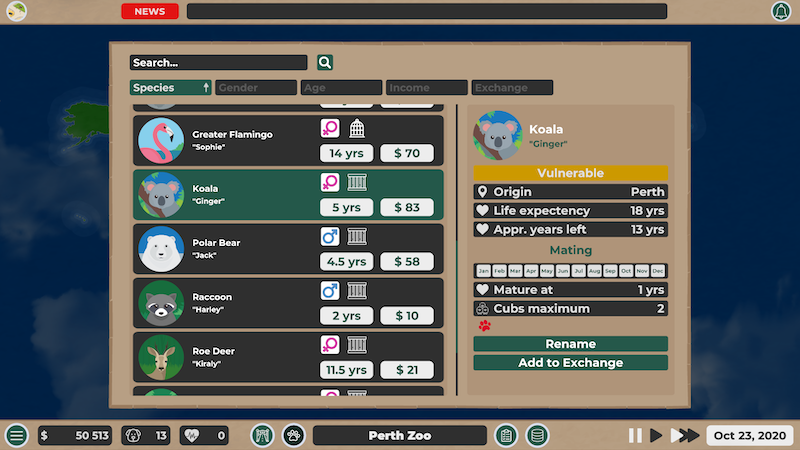The height and width of the screenshot is (450, 800).
Task: Click the zoo gate icon in bottom bar
Action: click(x=261, y=436)
